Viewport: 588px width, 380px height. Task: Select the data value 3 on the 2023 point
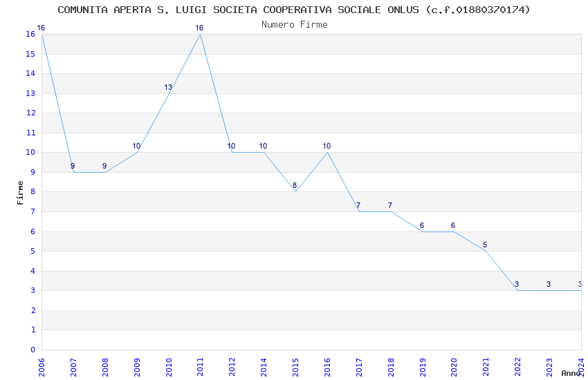tap(549, 284)
